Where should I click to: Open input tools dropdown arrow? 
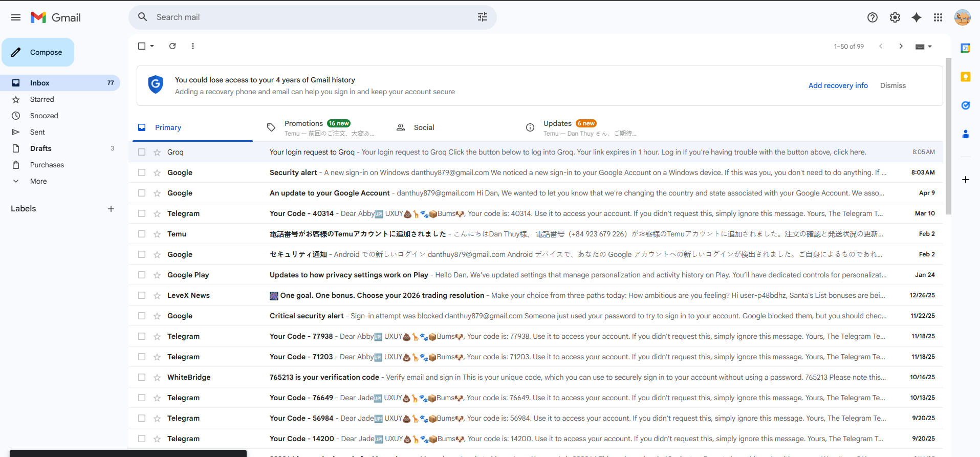coord(930,47)
